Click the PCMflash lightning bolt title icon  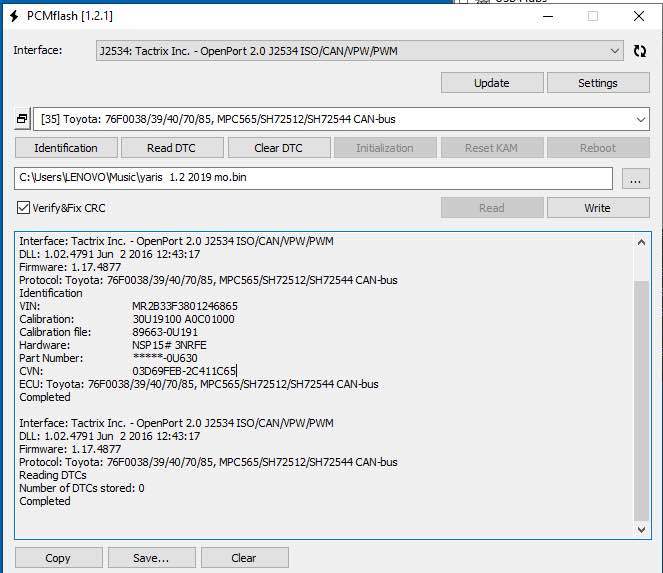click(x=14, y=16)
